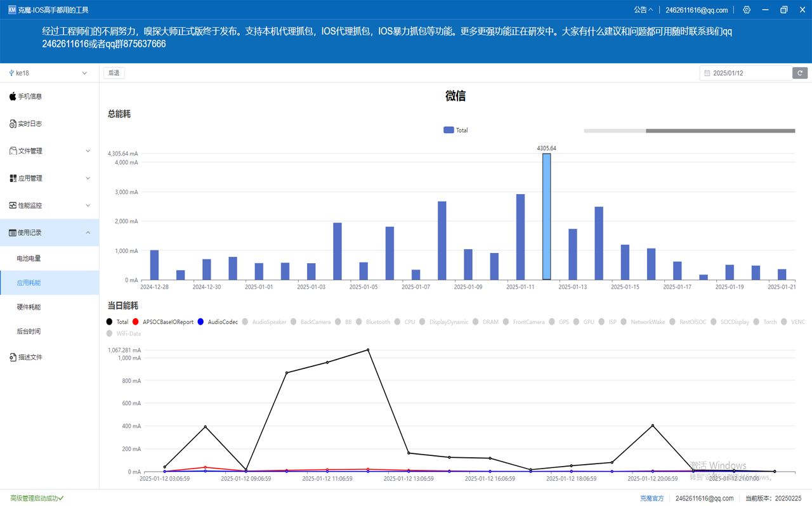Click the calendar icon in date field
Image resolution: width=812 pixels, height=506 pixels.
pos(707,73)
